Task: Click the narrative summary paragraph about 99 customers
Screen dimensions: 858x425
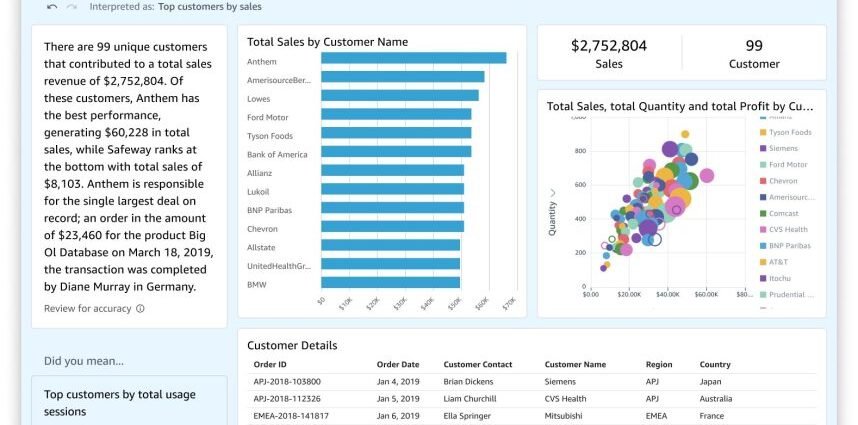Action: (x=128, y=166)
